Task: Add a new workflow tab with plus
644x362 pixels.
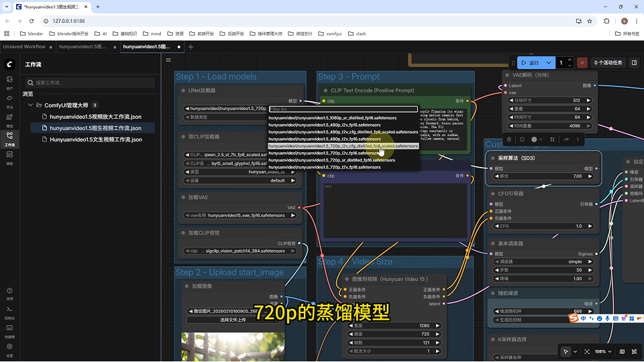Action: 191,47
